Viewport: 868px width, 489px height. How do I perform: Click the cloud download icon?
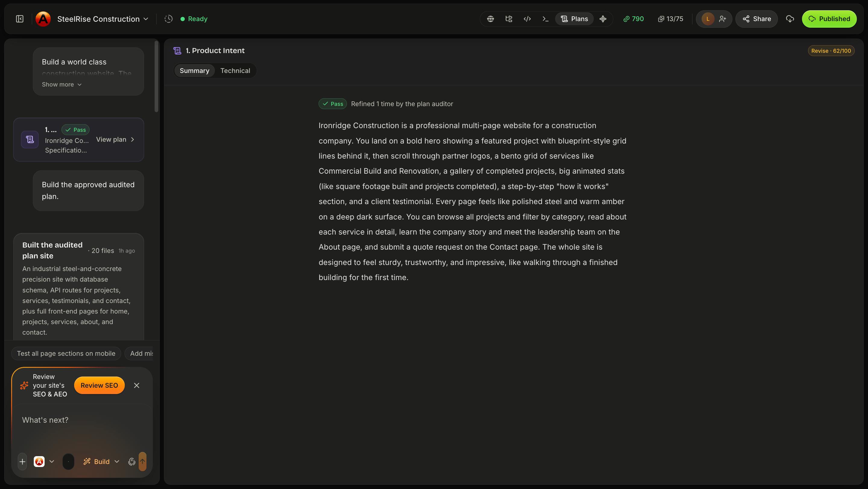pos(790,19)
